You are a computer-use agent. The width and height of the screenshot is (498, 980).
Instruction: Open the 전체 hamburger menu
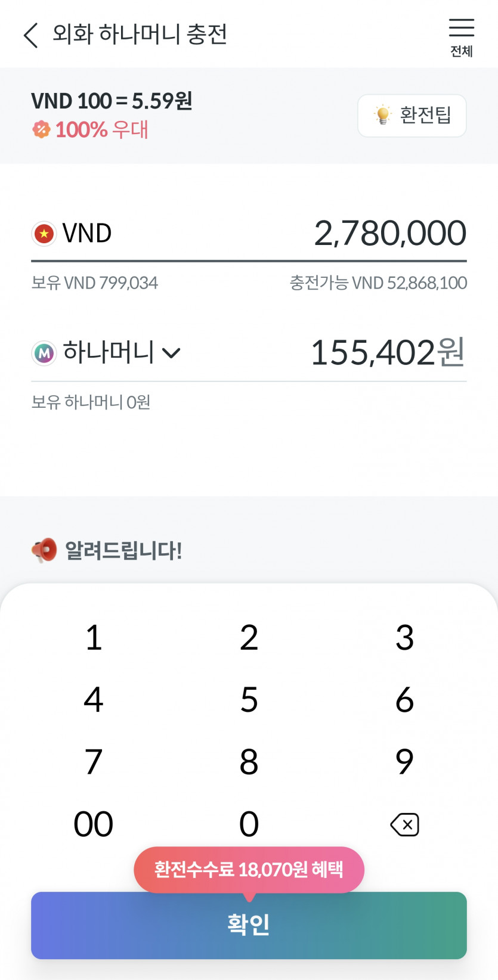pos(461,37)
